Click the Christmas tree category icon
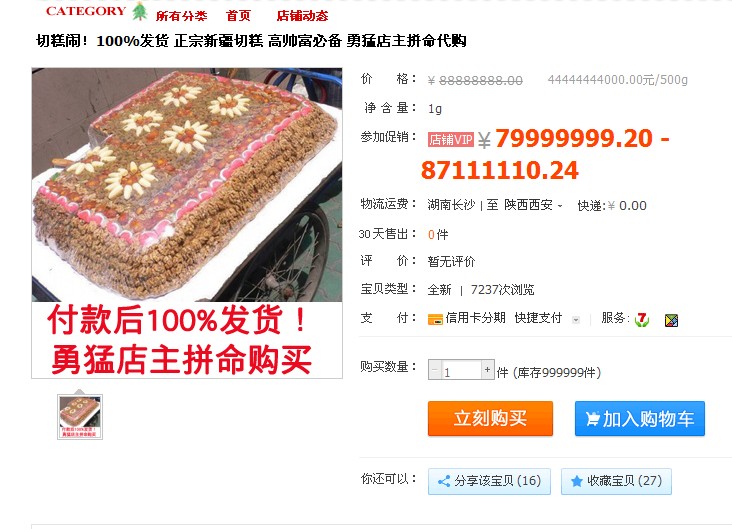The height and width of the screenshot is (529, 732). pos(139,12)
